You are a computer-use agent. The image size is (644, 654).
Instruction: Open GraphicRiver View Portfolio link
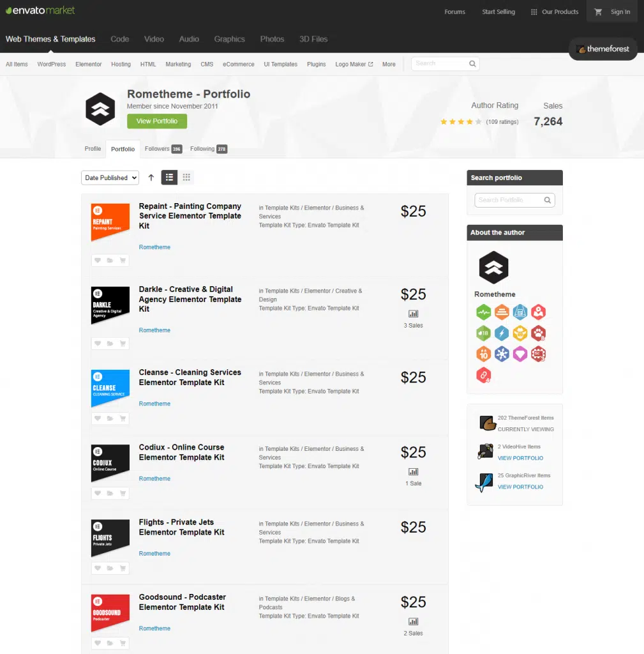[x=520, y=487]
